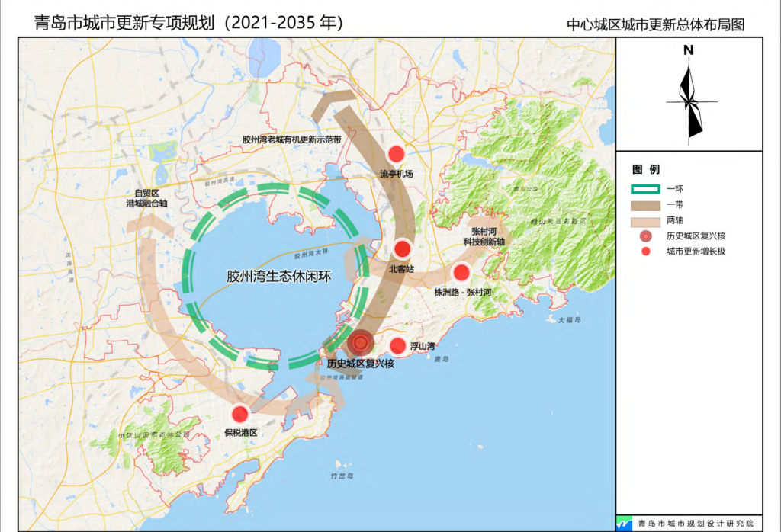Click the 北客站 update growth pole marker
This screenshot has height=532, width=781.
pyautogui.click(x=401, y=249)
